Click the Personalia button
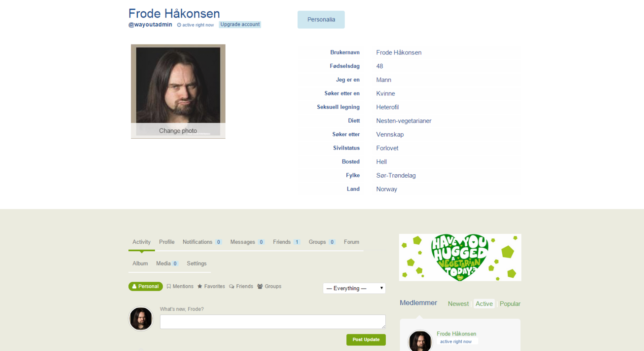 click(x=321, y=20)
